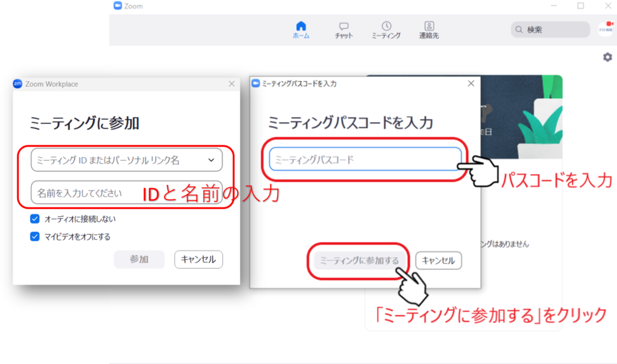Close the passcode entry dialog
The width and height of the screenshot is (617, 364).
(x=472, y=84)
